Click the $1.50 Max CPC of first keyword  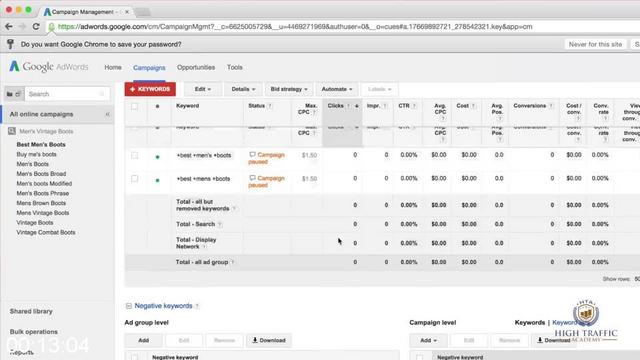click(x=309, y=155)
